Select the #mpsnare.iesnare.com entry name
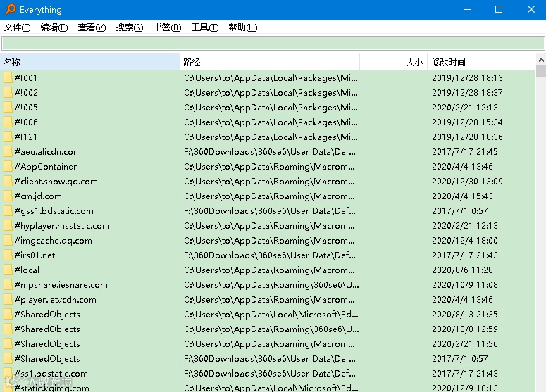546x392 pixels. point(61,284)
